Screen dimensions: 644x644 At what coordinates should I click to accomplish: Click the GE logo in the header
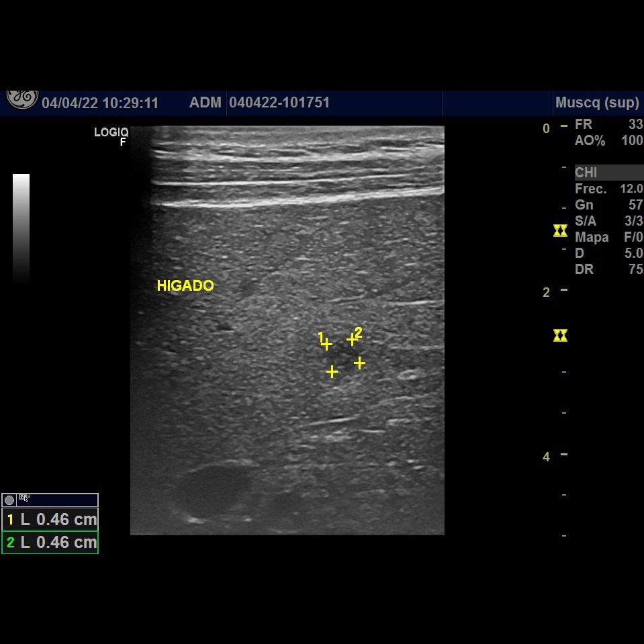[22, 99]
